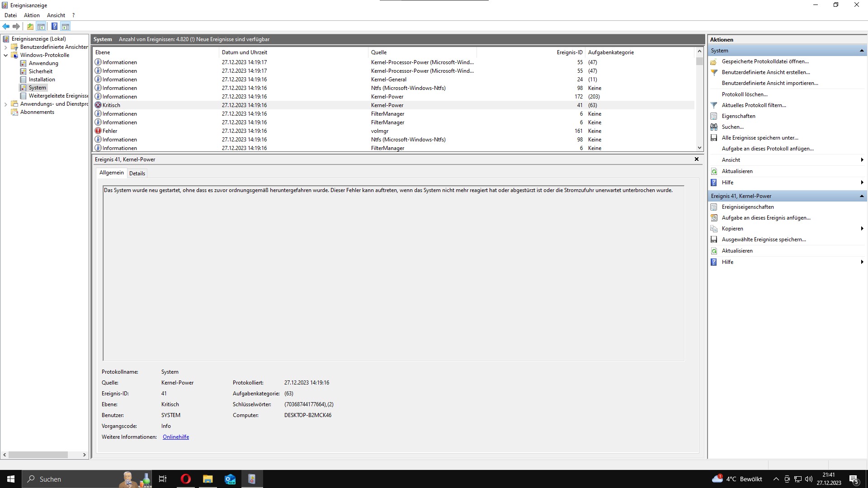Click the Suchen binoculars action
The width and height of the screenshot is (868, 488).
tap(732, 127)
